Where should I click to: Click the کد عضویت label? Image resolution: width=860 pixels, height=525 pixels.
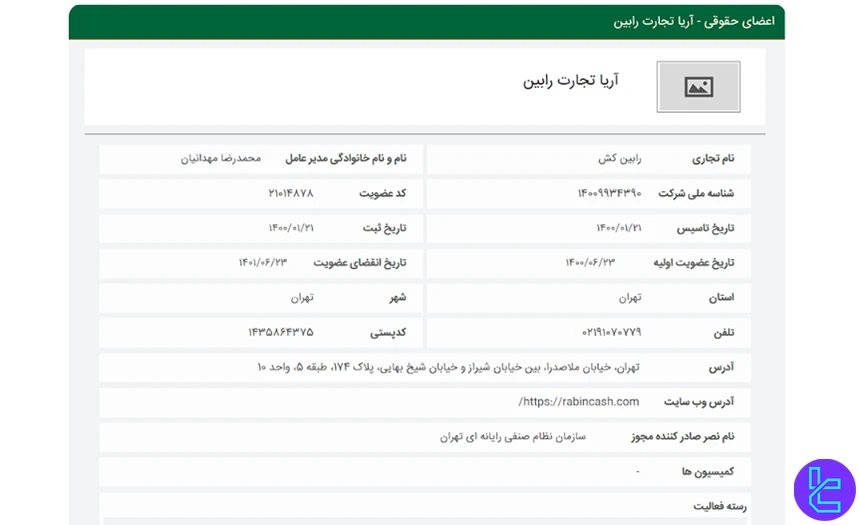tap(383, 193)
